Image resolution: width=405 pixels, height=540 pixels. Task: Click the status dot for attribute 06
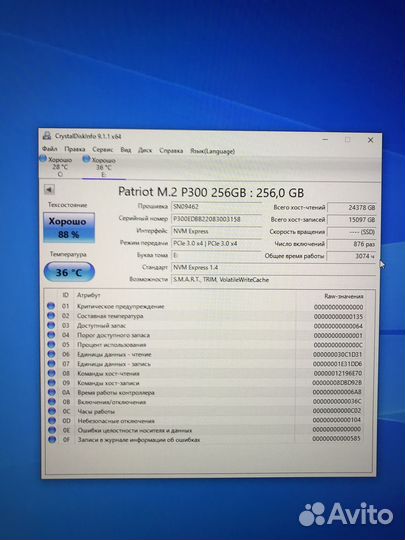pos(51,354)
